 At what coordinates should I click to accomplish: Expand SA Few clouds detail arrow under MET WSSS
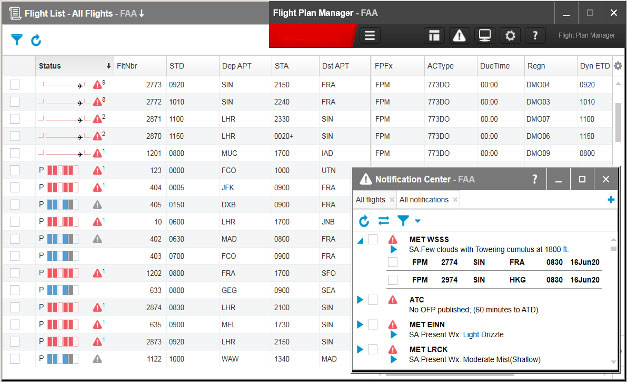click(393, 250)
